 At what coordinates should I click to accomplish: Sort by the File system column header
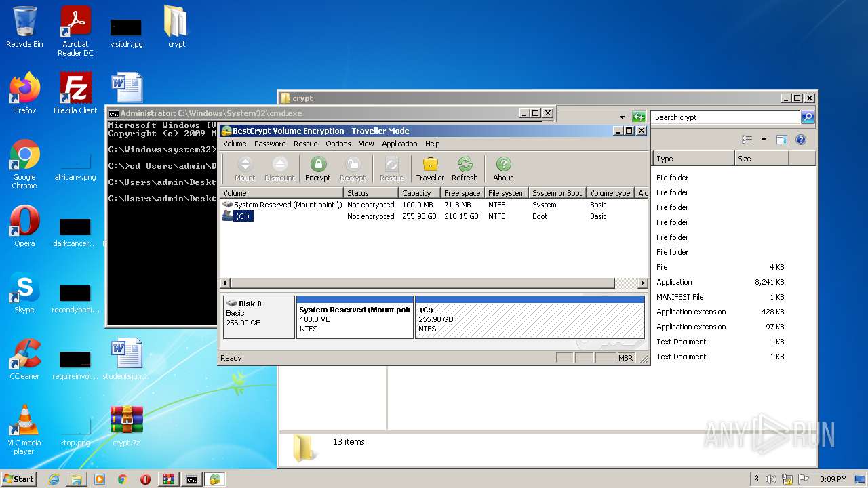point(507,193)
